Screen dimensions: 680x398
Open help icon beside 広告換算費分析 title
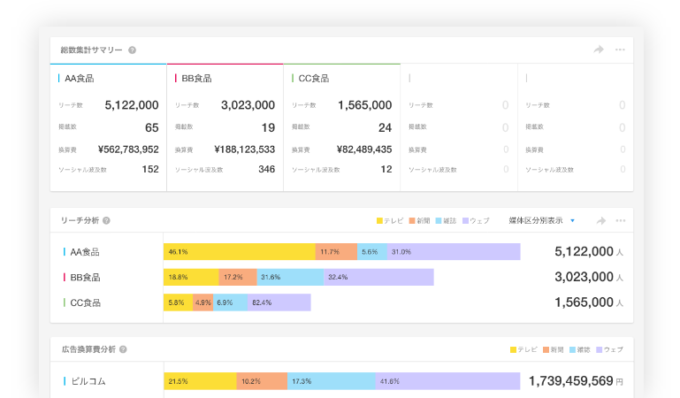(123, 349)
